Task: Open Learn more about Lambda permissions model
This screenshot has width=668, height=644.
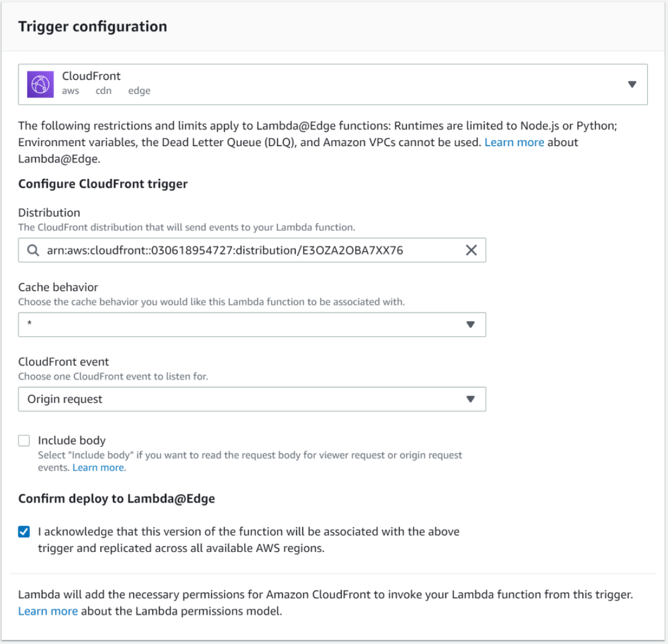Action: [x=48, y=611]
